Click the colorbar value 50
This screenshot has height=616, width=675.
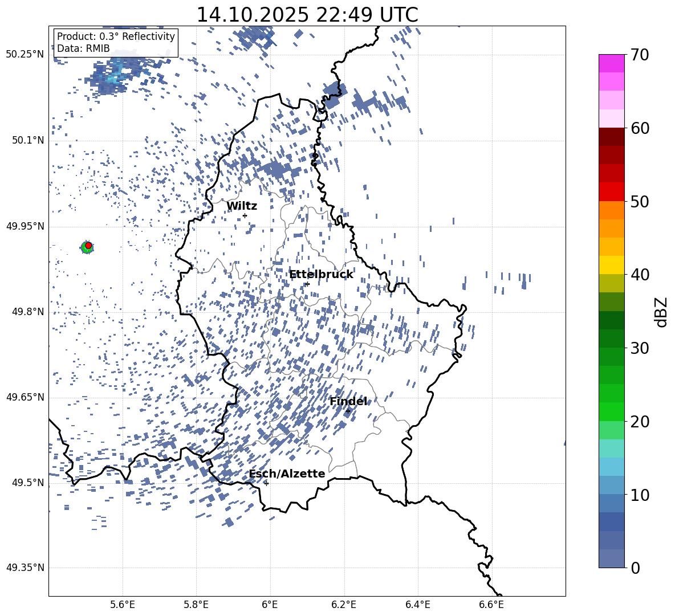640,201
